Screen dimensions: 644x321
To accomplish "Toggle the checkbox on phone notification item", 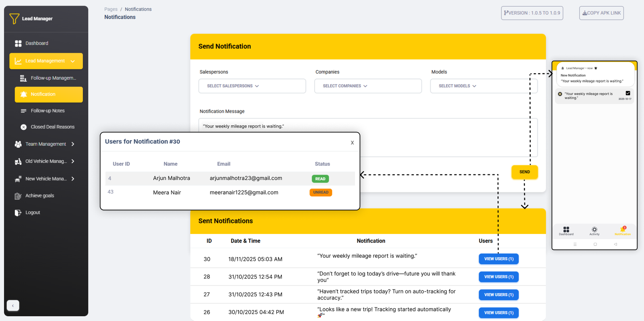I will [x=627, y=93].
